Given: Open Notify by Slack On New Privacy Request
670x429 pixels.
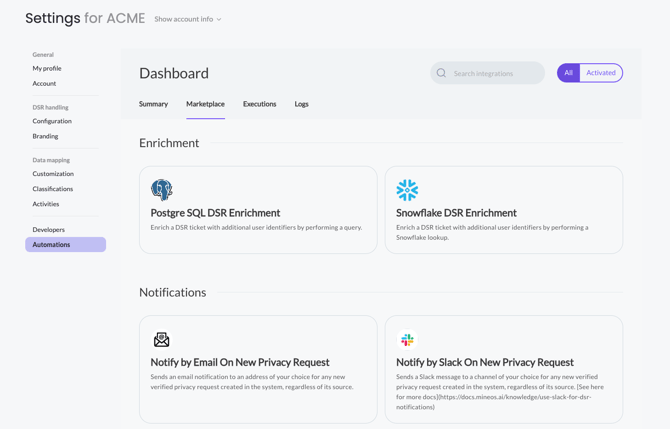Looking at the screenshot, I should 484,362.
